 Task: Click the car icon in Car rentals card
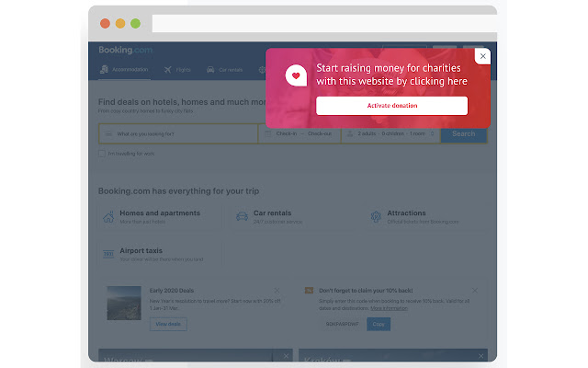[242, 217]
